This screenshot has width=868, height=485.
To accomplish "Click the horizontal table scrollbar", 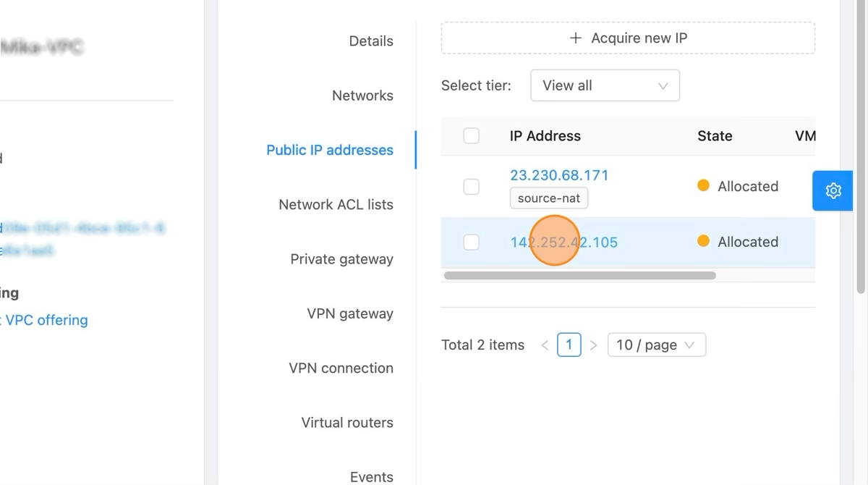I will 579,276.
